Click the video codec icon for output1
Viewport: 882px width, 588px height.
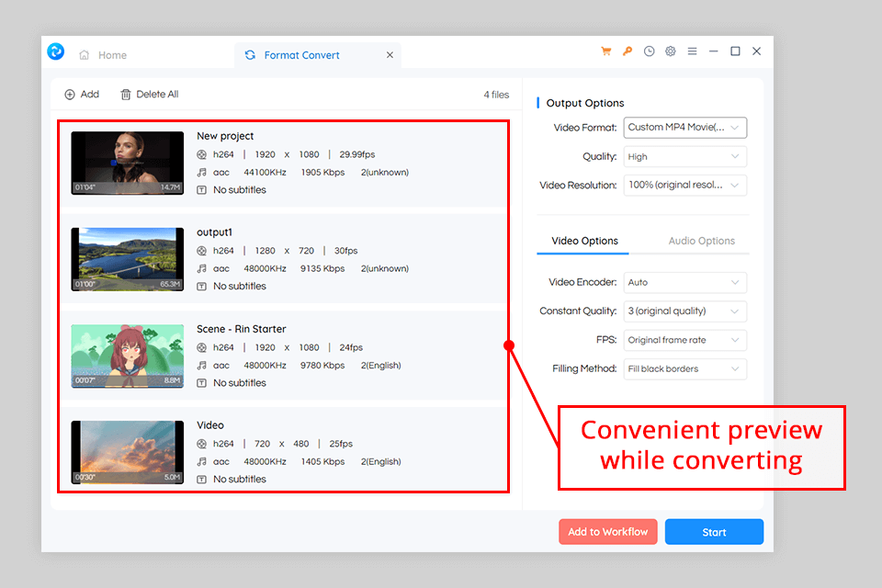coord(201,251)
